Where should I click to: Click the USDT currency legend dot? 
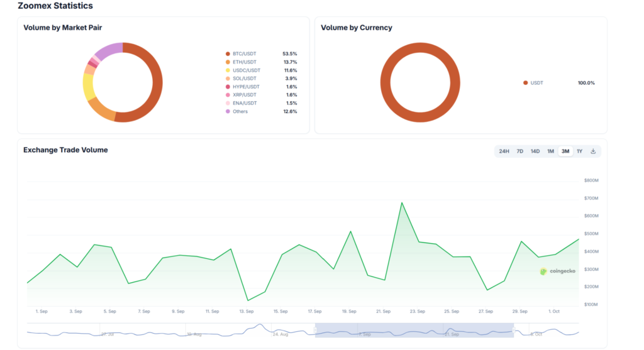525,83
